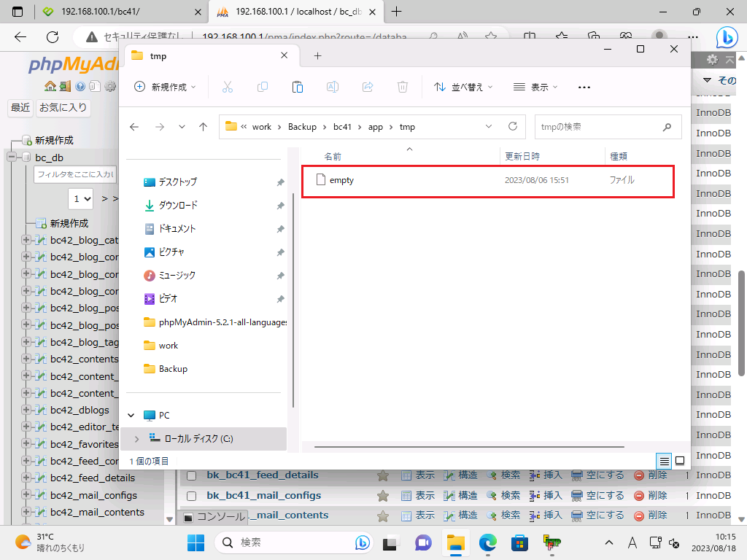Open Microsoft Store from the taskbar
The image size is (747, 560).
519,542
